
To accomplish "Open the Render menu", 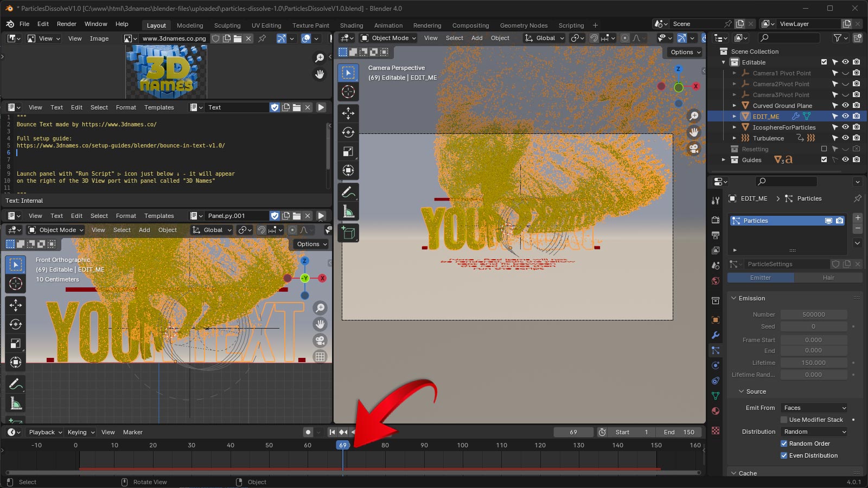I will point(67,24).
